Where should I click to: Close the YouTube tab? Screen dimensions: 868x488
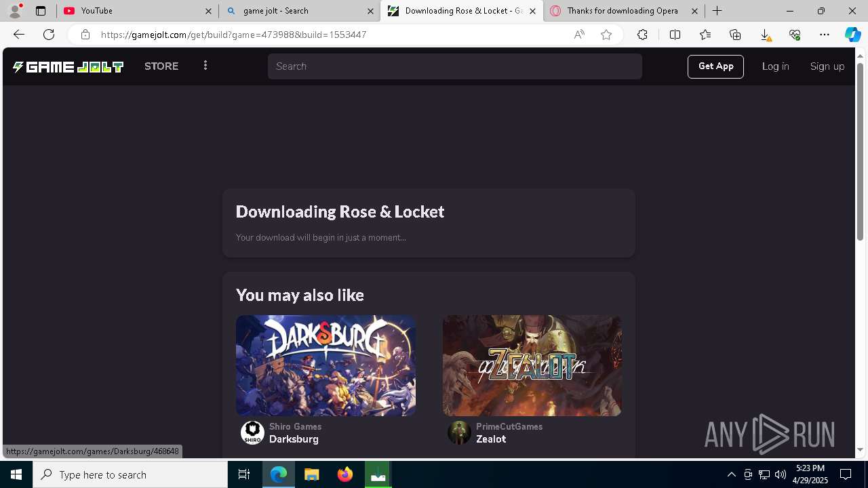(x=208, y=11)
